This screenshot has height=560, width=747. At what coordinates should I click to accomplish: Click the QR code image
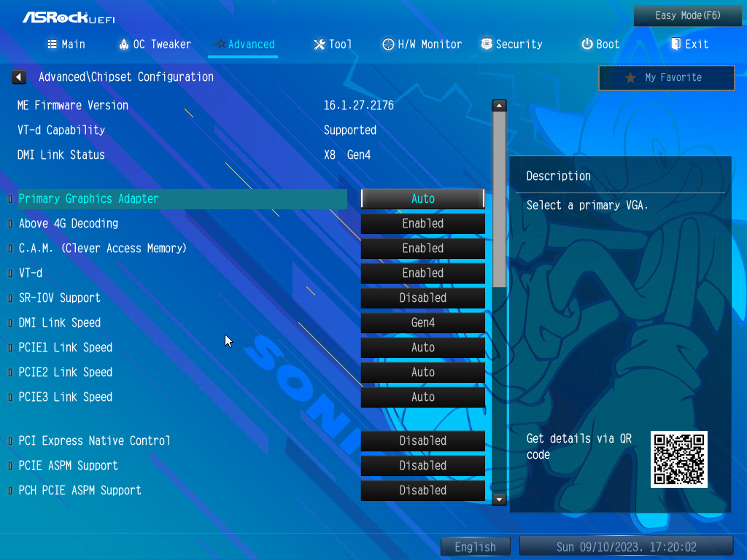click(679, 459)
